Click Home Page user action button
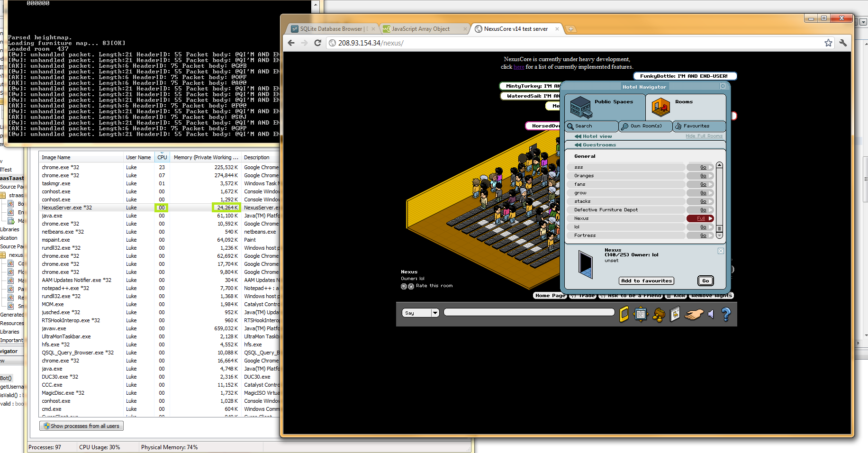 coord(550,296)
